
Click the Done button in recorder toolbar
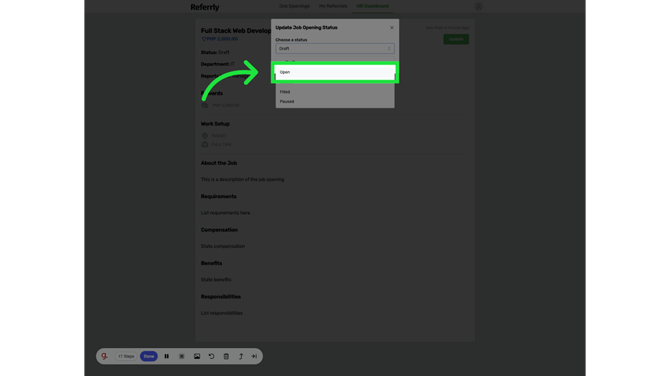click(x=149, y=356)
